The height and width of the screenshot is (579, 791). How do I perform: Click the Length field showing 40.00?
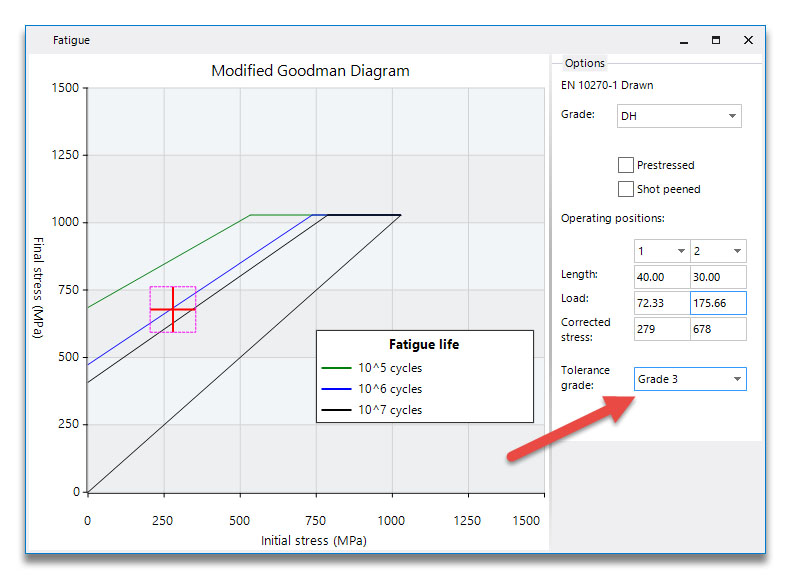click(x=662, y=277)
